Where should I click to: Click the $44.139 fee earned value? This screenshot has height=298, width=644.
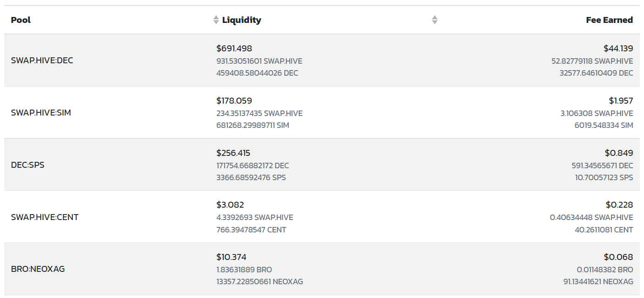pos(618,49)
